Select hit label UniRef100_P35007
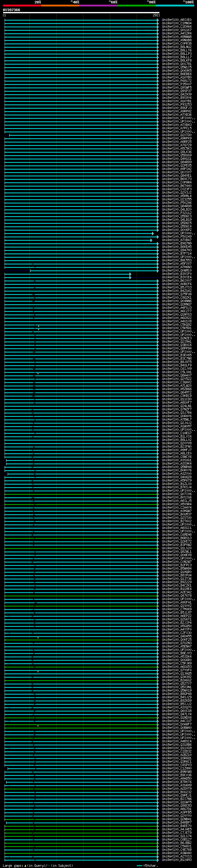The image size is (197, 868). (x=176, y=84)
